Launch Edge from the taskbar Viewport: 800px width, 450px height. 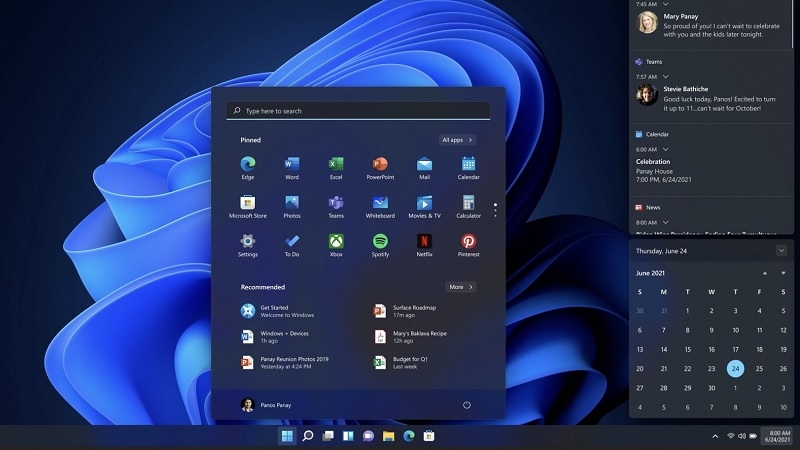point(409,436)
